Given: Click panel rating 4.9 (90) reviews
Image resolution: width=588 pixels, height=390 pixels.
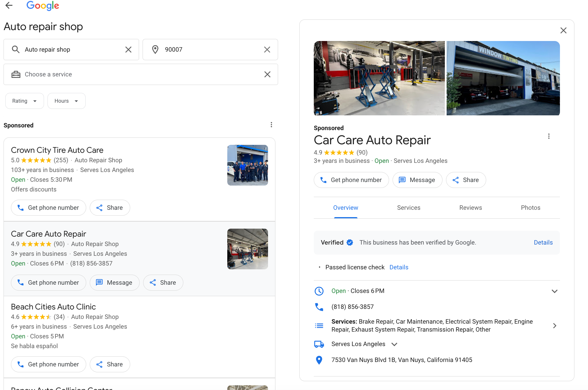Looking at the screenshot, I should tap(341, 153).
